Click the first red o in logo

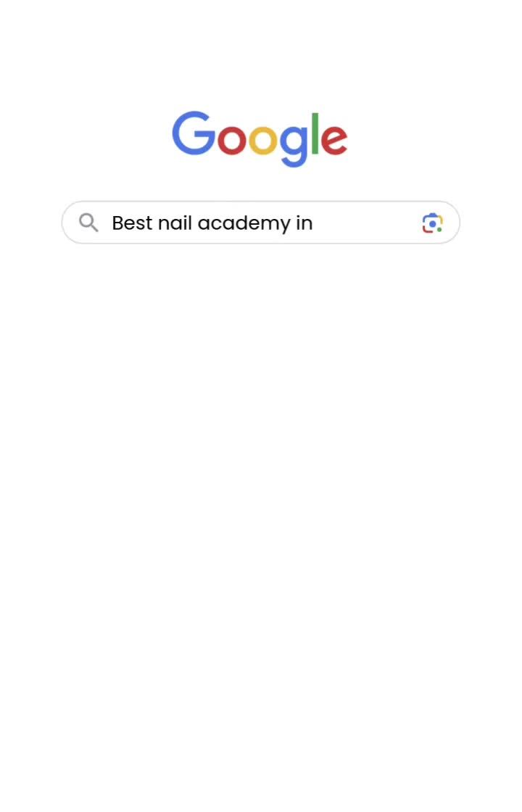coord(231,140)
